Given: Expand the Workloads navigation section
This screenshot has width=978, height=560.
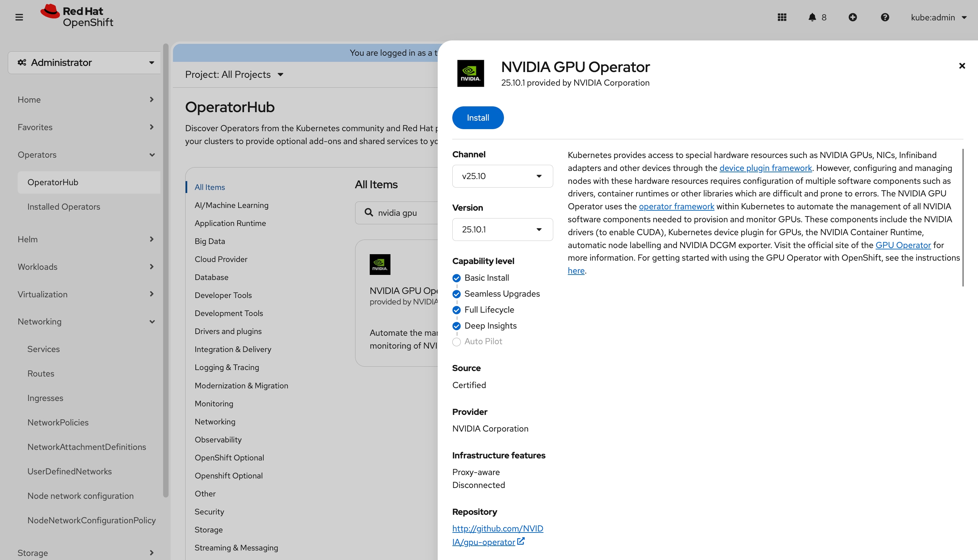Looking at the screenshot, I should [86, 266].
